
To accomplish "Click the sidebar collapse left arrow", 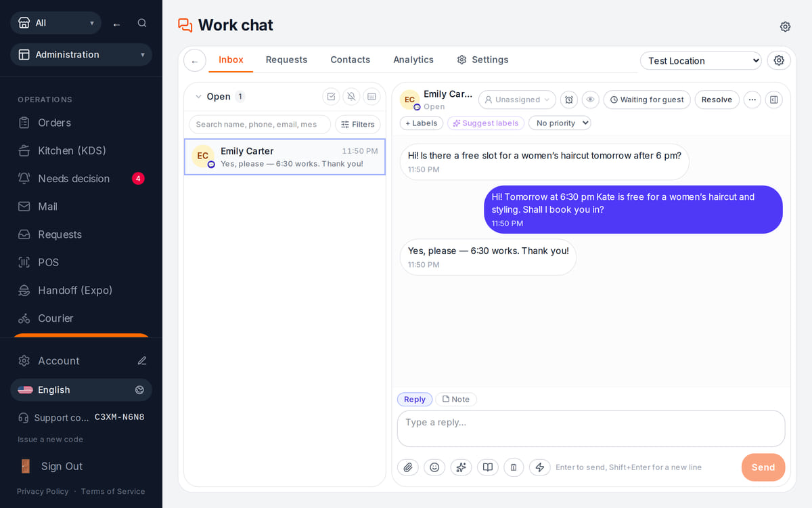I will (116, 24).
